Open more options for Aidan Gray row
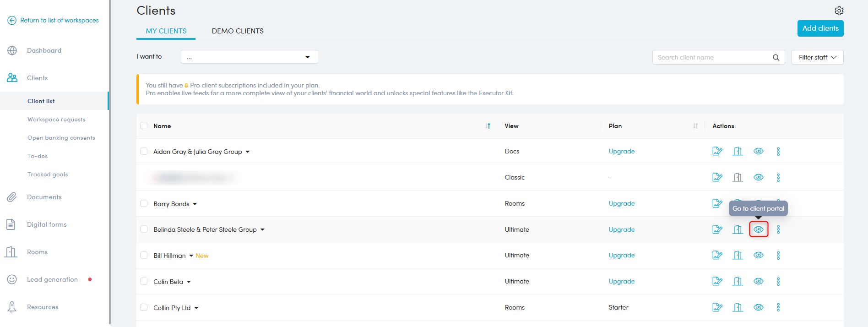868x327 pixels. [x=778, y=151]
